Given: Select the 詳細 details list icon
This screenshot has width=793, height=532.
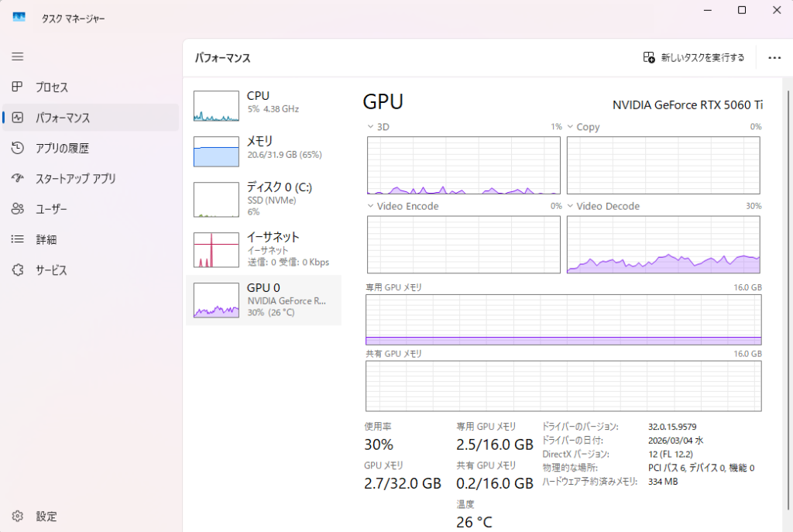Looking at the screenshot, I should [18, 239].
